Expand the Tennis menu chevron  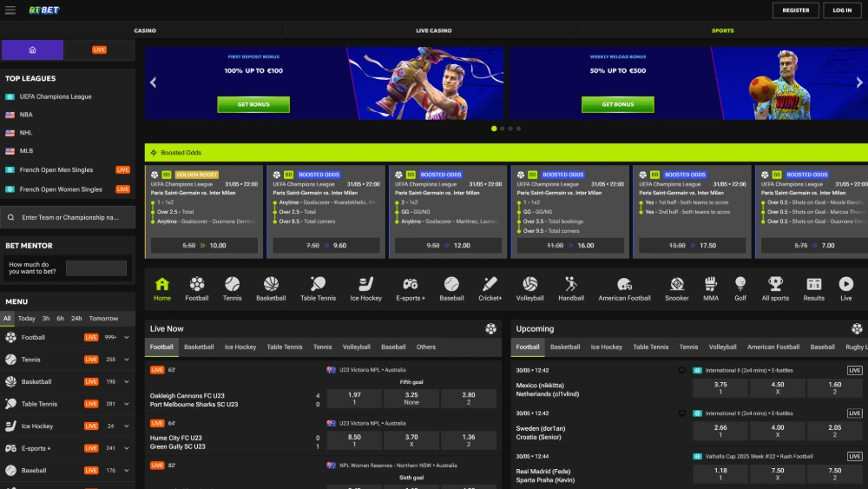point(126,360)
